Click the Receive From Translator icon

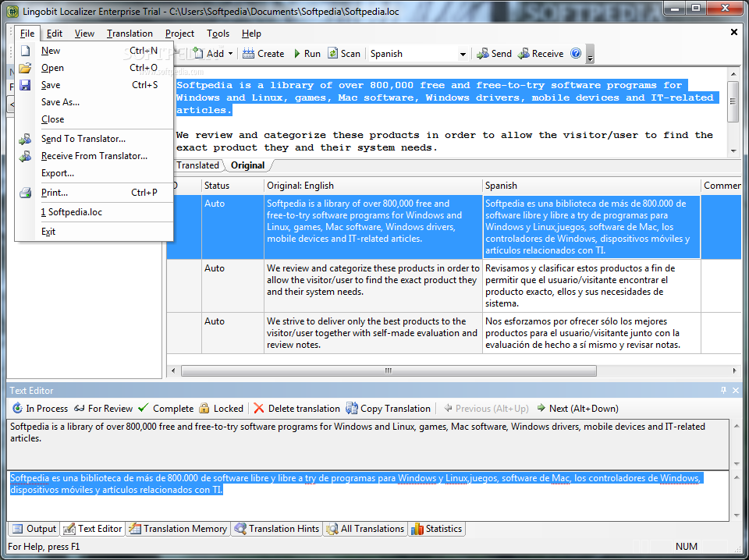click(x=25, y=156)
